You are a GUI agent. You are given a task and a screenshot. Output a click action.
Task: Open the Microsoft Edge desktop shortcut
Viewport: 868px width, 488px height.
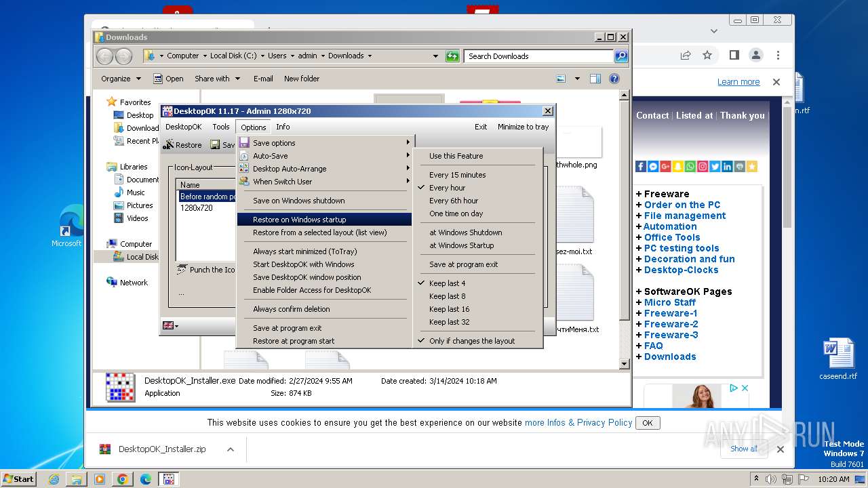tap(68, 227)
